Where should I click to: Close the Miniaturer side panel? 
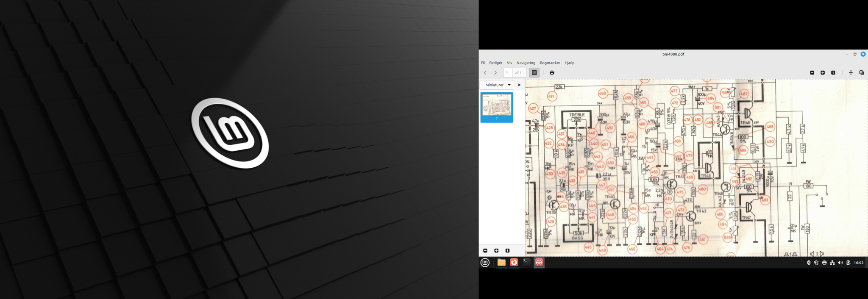[x=519, y=85]
